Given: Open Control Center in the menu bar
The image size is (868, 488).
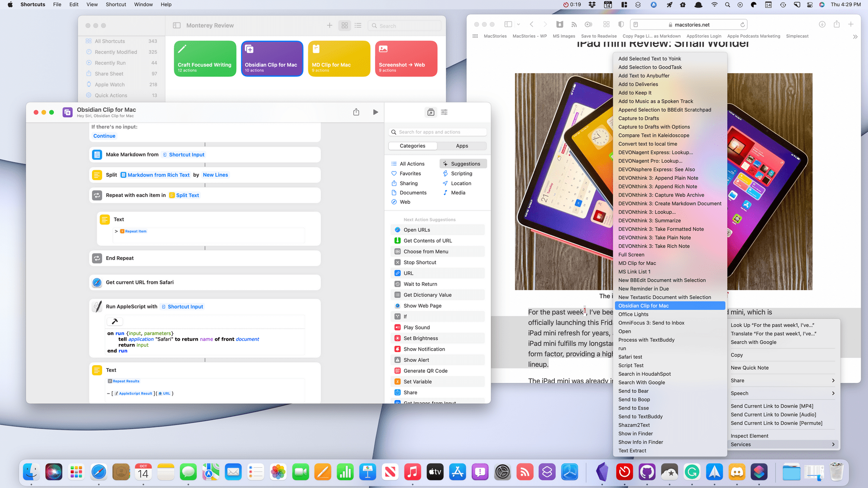Looking at the screenshot, I should (x=810, y=5).
